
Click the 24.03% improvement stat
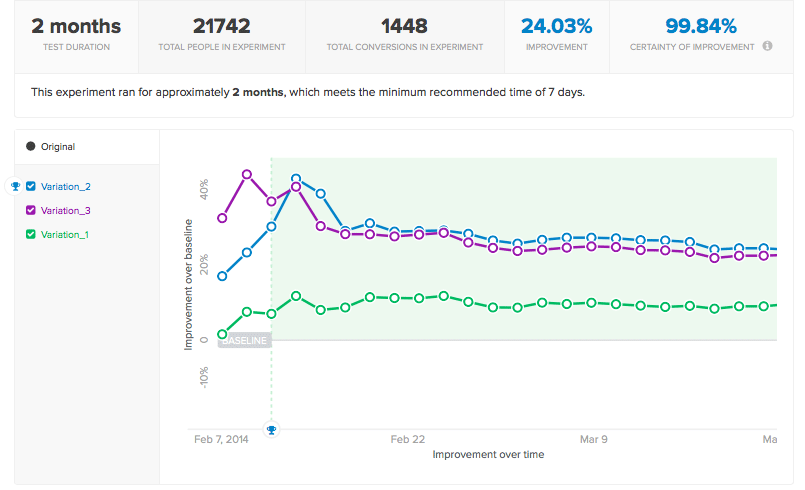point(557,26)
